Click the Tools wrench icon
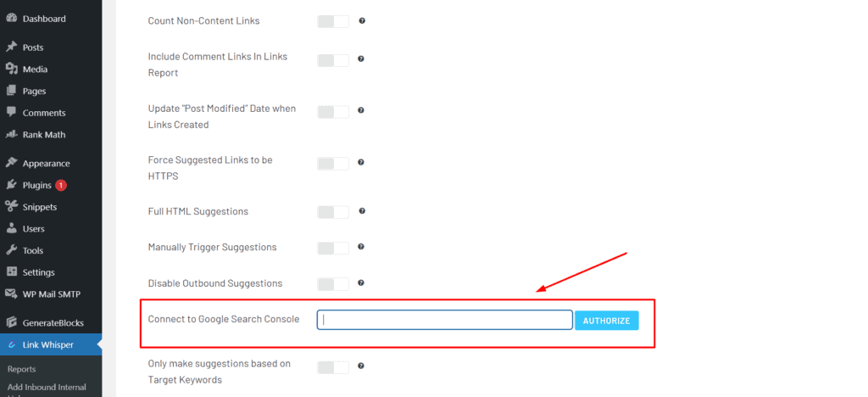868x397 pixels. click(x=11, y=250)
